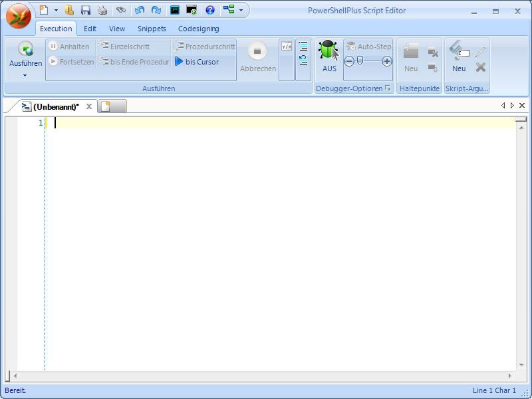Close the (Unbenannt) document tab
The width and height of the screenshot is (532, 399).
[x=89, y=104]
